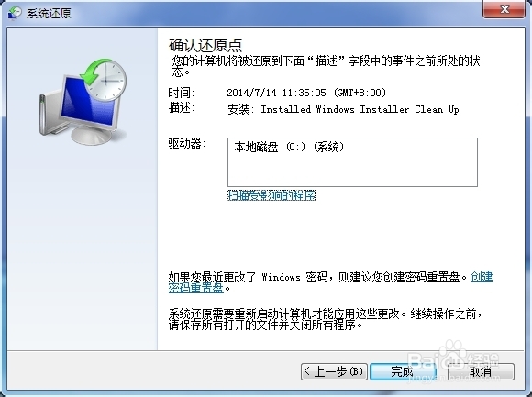Click the restart warning paragraph text

click(x=325, y=319)
